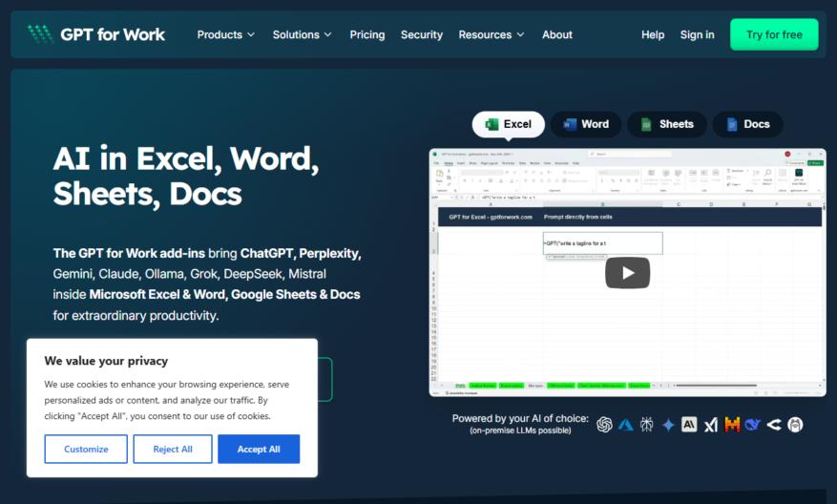Select the Excel tab

tap(508, 124)
